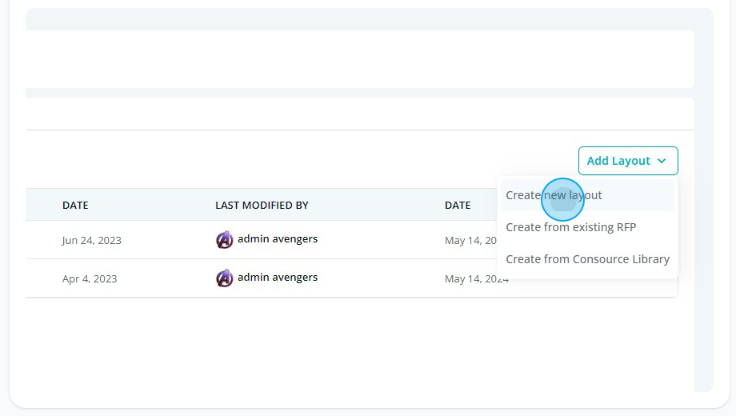The image size is (736, 416).
Task: Click May 14, 2024 date in Apr 4 row
Action: pos(476,279)
